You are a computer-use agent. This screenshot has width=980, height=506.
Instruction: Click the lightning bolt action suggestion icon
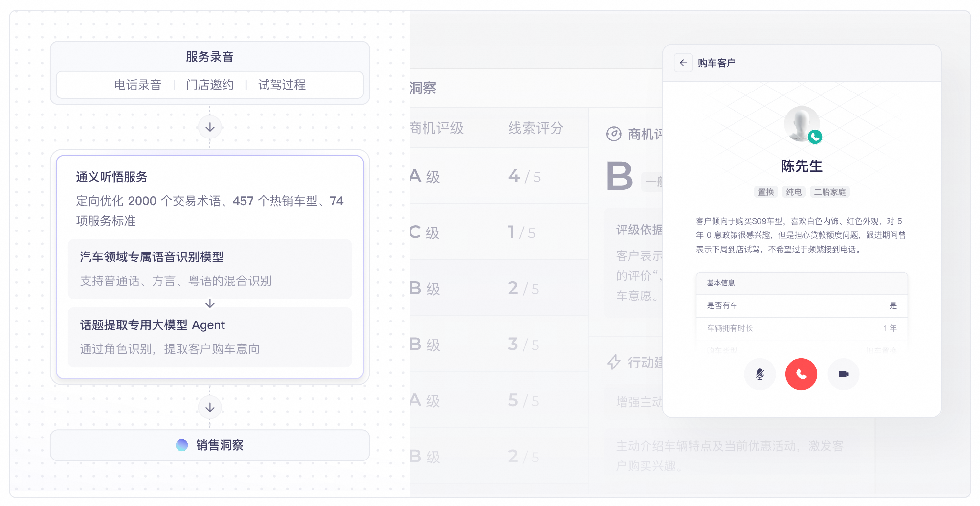(614, 362)
